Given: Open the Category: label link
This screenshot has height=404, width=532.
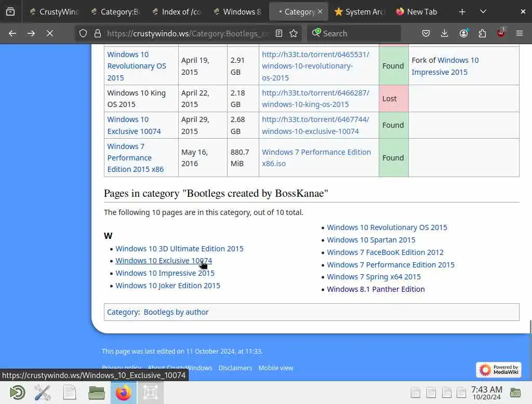Looking at the screenshot, I should pyautogui.click(x=123, y=312).
